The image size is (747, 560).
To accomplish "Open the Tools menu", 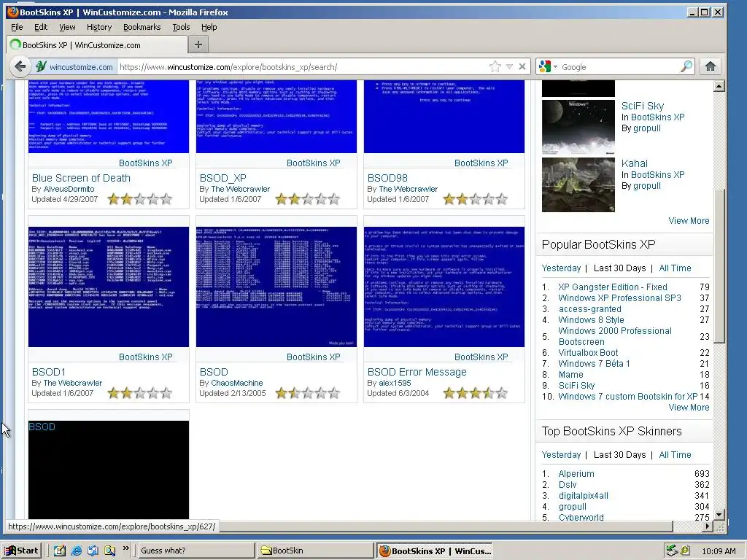I will [181, 27].
